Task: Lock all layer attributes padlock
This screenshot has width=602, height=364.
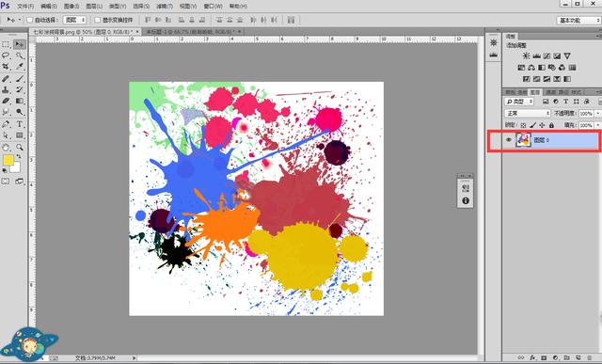Action: [552, 125]
